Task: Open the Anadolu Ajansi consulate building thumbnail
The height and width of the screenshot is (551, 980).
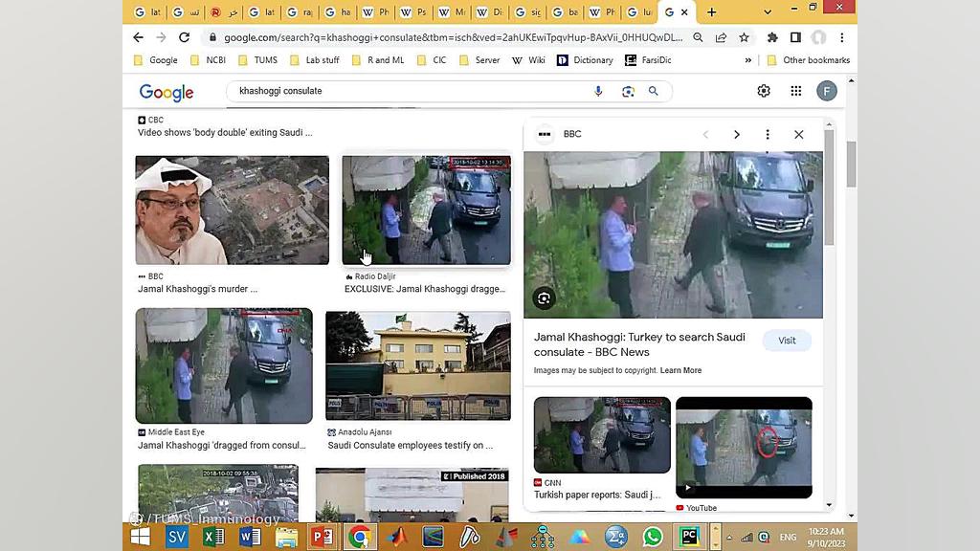Action: tap(418, 365)
